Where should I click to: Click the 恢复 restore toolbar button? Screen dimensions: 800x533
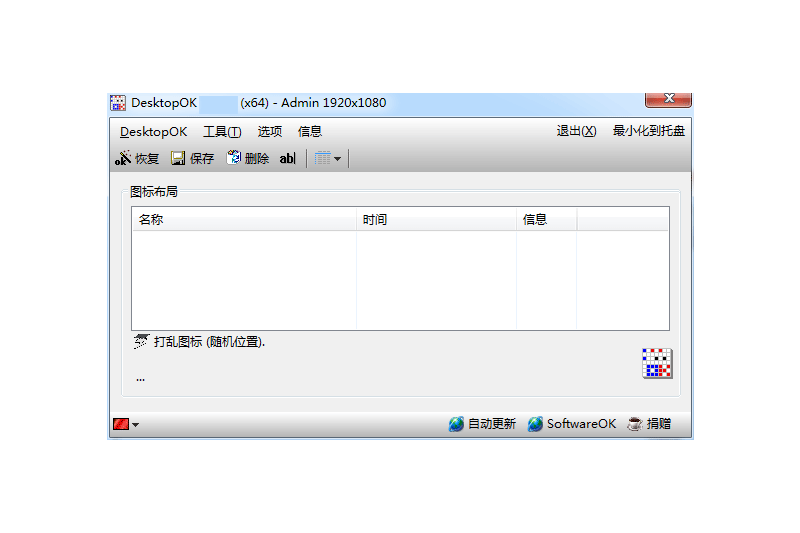coord(137,159)
